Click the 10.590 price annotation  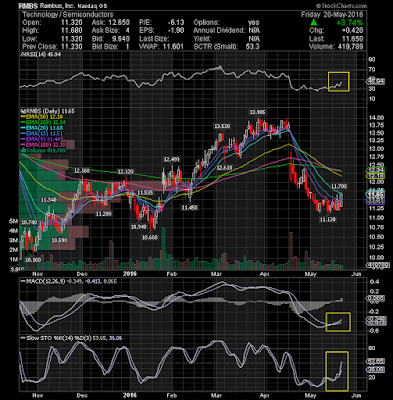point(59,240)
